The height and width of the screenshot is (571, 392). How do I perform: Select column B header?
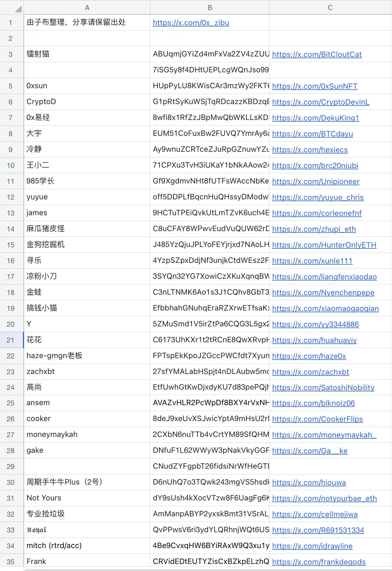(x=210, y=8)
